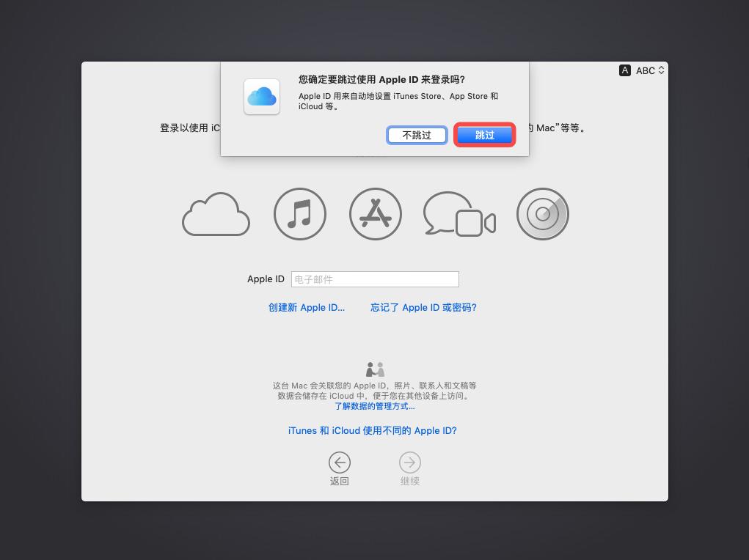Click 跳过 to skip Apple ID sign-in
This screenshot has height=560, width=749.
coord(484,135)
